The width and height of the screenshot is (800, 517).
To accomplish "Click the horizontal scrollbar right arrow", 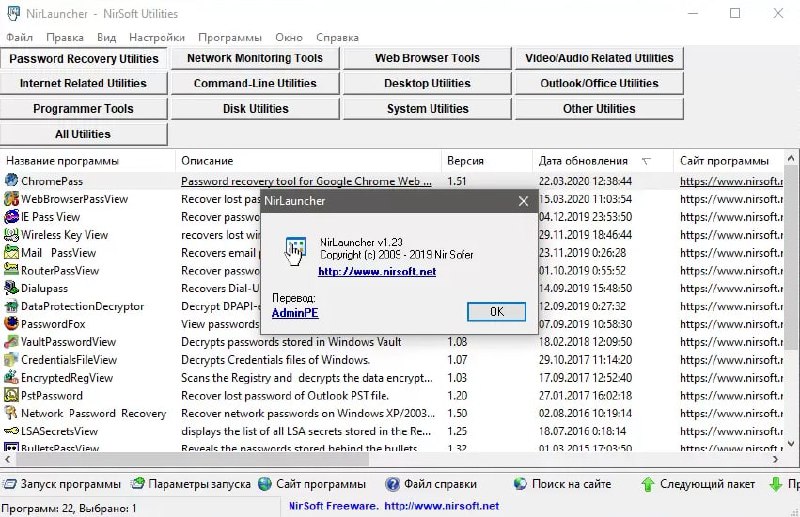I will click(x=776, y=459).
